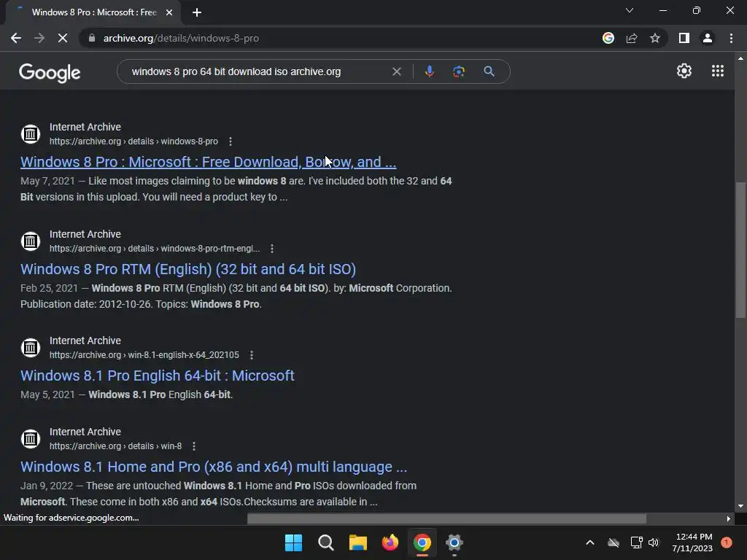This screenshot has width=747, height=560.
Task: Click the archive.org › details › windows-8-pro URL
Action: [x=133, y=141]
